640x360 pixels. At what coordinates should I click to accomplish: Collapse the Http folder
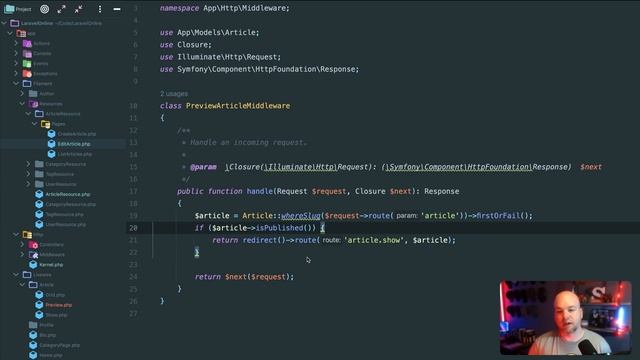click(16, 234)
